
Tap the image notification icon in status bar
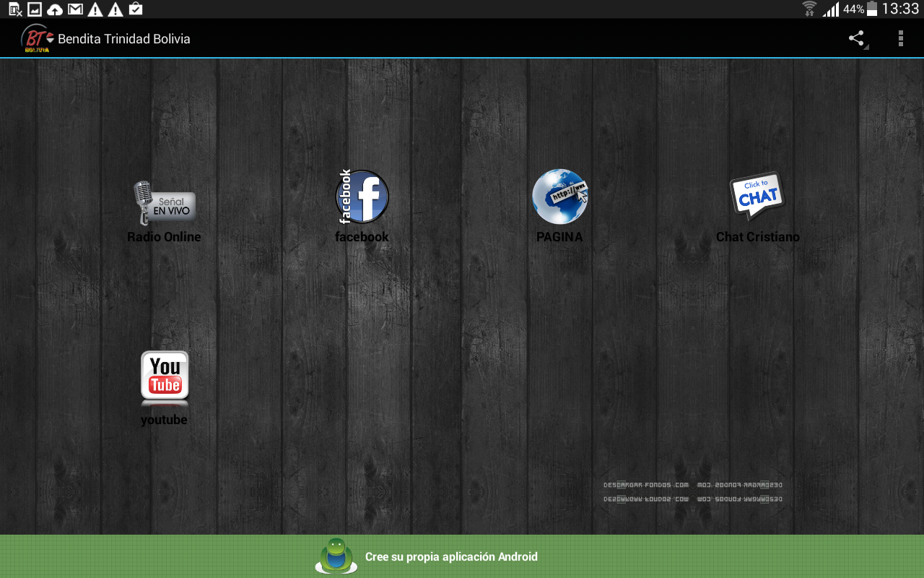coord(35,9)
